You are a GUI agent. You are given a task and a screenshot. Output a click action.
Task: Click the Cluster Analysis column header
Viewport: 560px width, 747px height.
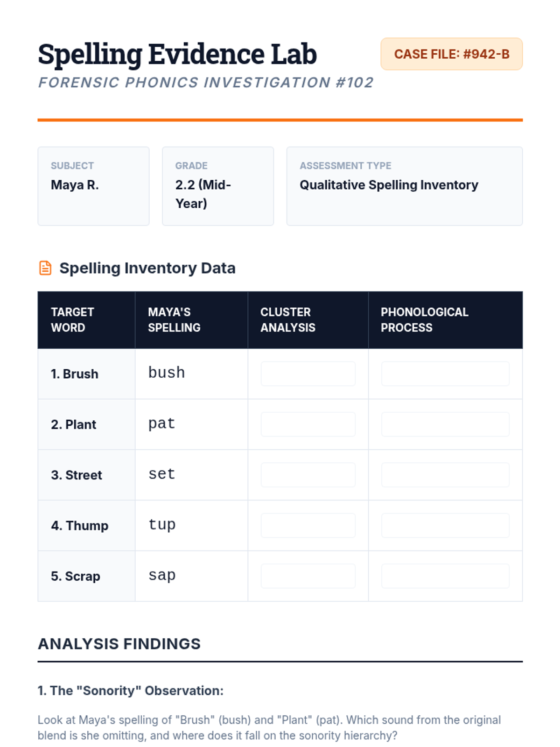308,320
